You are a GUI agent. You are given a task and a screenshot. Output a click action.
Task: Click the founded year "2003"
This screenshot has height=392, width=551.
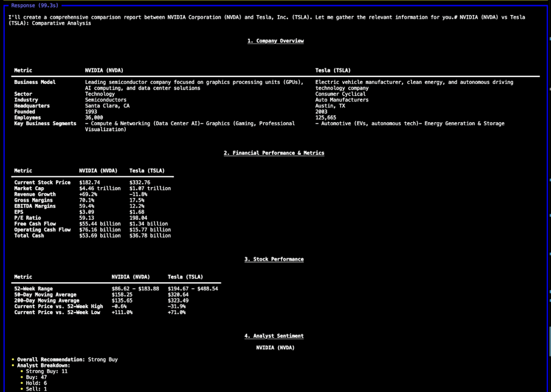coord(321,112)
